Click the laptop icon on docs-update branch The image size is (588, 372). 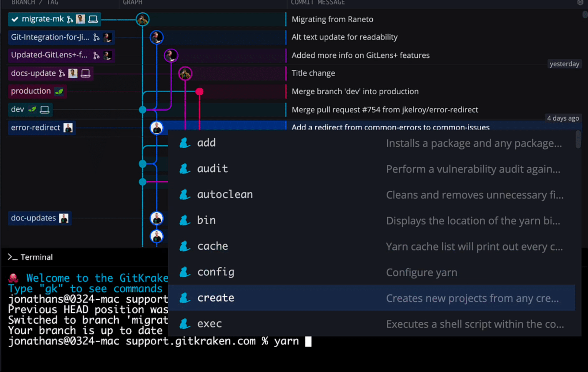tap(86, 74)
